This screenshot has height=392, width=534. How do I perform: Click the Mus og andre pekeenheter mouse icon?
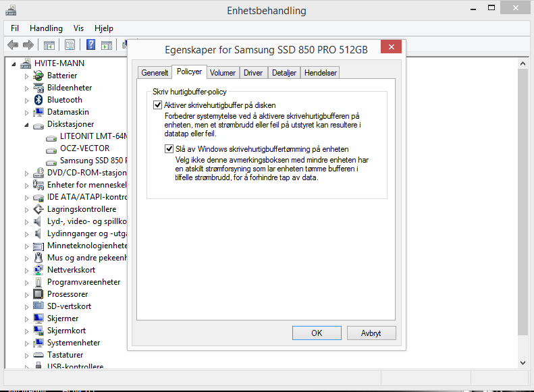(38, 258)
